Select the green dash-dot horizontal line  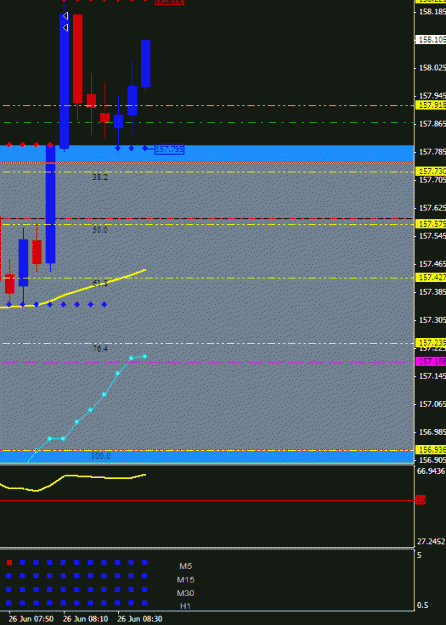click(x=207, y=122)
